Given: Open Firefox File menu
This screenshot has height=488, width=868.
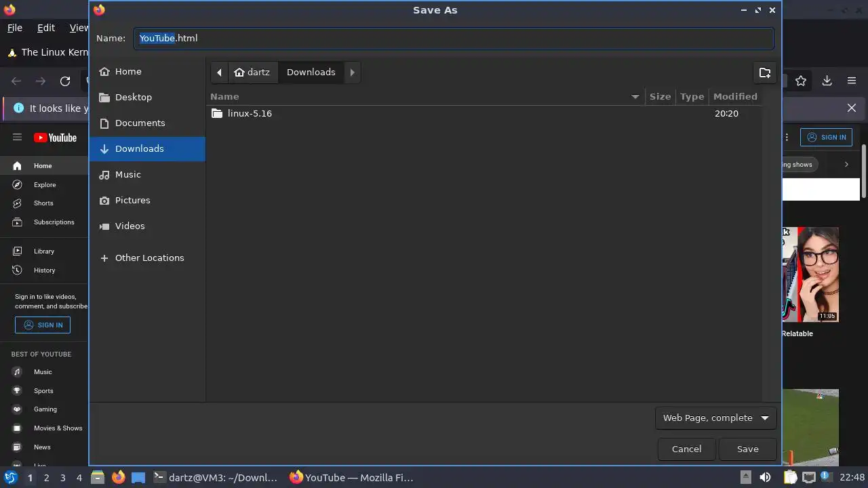Looking at the screenshot, I should pos(15,28).
